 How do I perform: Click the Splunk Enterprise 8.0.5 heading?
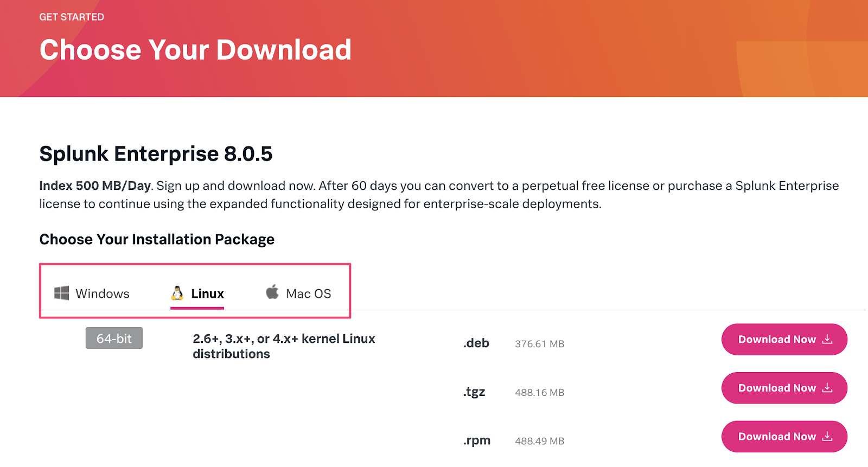(156, 154)
